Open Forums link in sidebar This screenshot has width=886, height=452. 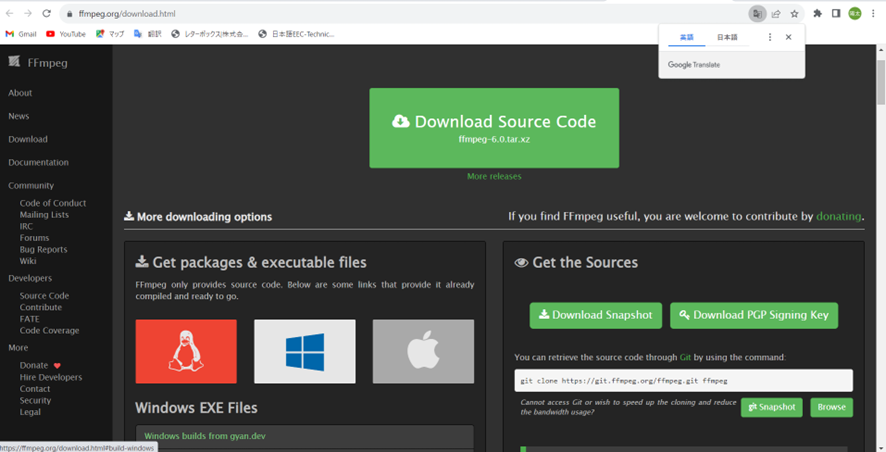[34, 238]
